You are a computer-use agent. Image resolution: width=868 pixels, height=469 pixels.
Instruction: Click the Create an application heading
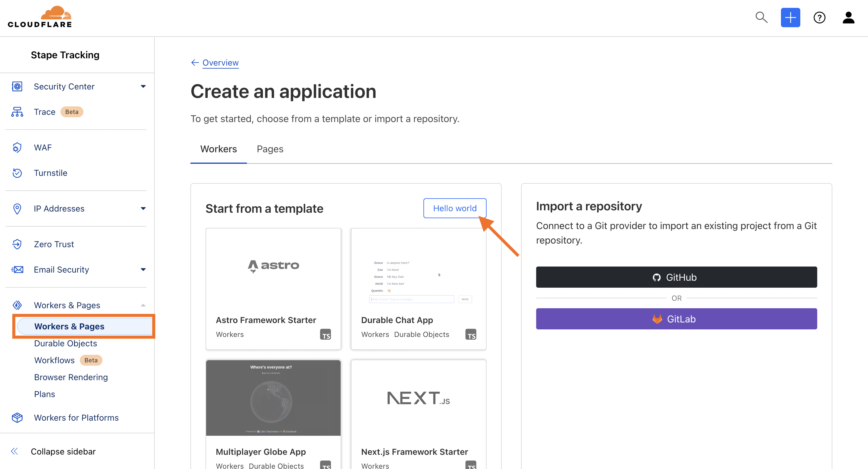click(283, 91)
